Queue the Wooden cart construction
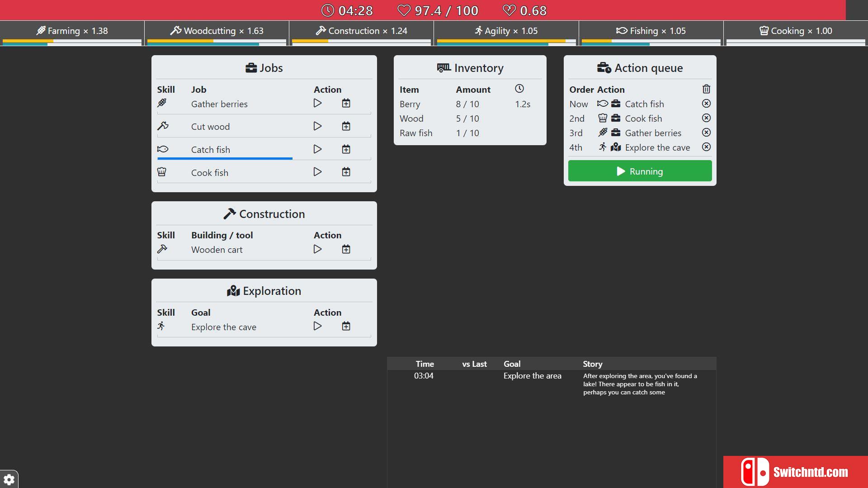The width and height of the screenshot is (868, 488). (346, 249)
